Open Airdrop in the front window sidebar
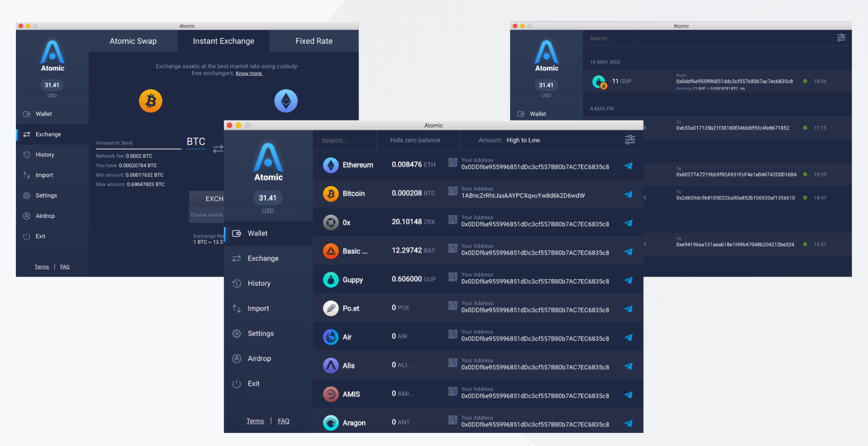The width and height of the screenshot is (868, 446). click(x=268, y=359)
